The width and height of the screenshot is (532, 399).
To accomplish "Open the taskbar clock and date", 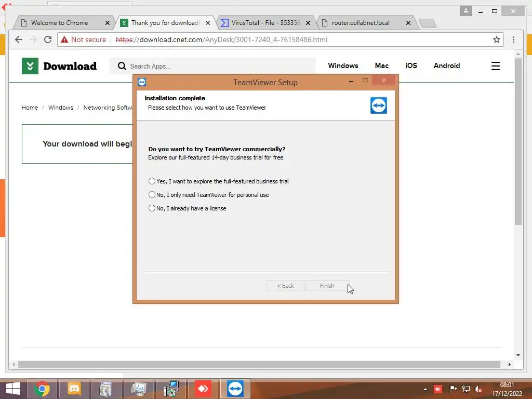I will click(x=507, y=389).
